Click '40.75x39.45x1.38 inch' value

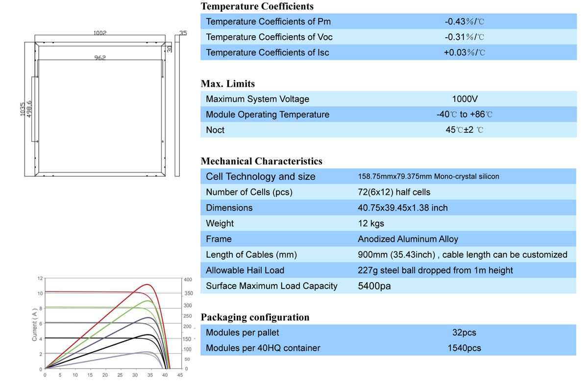(x=403, y=208)
